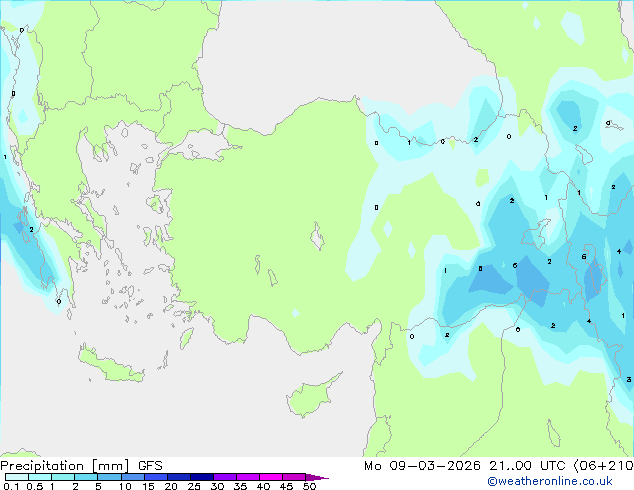Click the 25–30 mm navy legend swatch
The height and width of the screenshot is (490, 634).
coord(202,477)
